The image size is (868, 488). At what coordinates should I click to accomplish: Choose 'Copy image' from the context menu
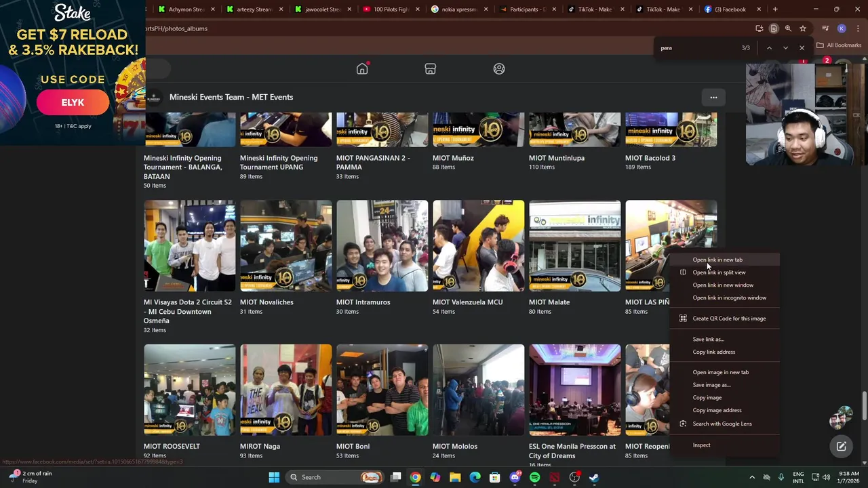pos(707,398)
